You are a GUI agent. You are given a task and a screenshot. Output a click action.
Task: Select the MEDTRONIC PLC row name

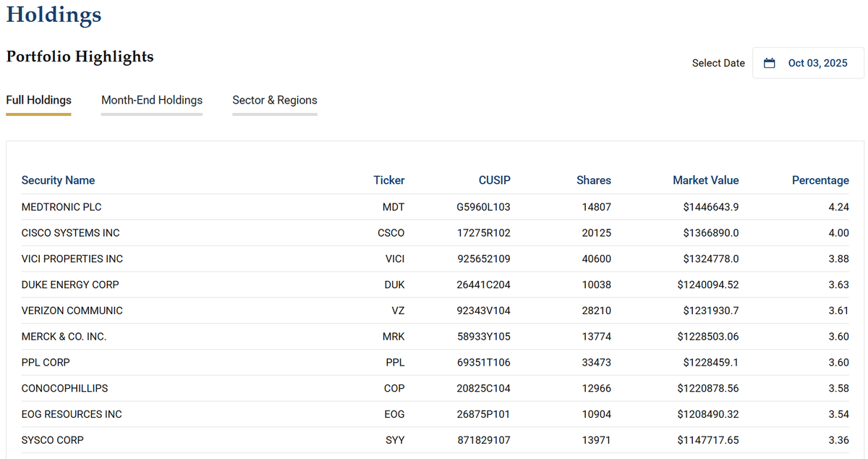(x=61, y=207)
